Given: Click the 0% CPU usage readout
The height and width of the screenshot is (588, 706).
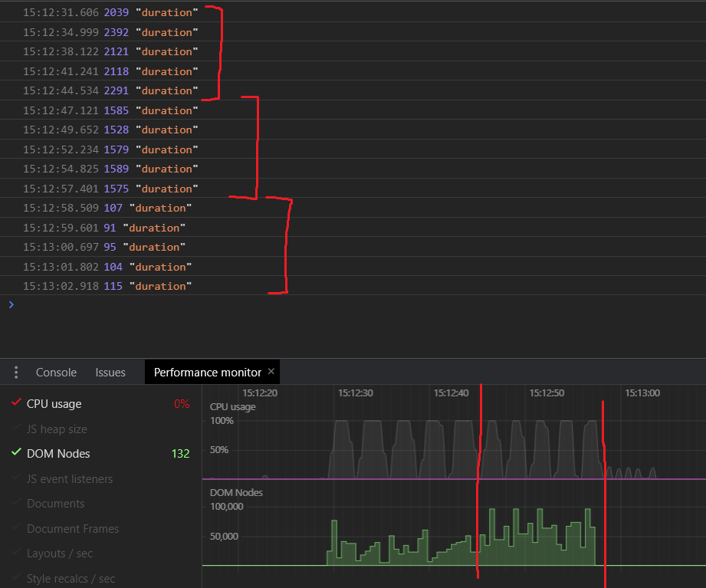Looking at the screenshot, I should 182,403.
